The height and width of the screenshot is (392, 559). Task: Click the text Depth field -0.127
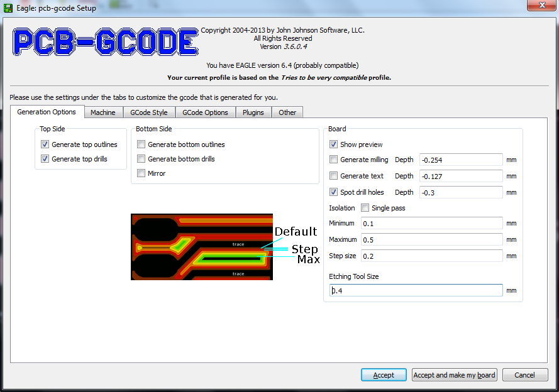point(461,177)
